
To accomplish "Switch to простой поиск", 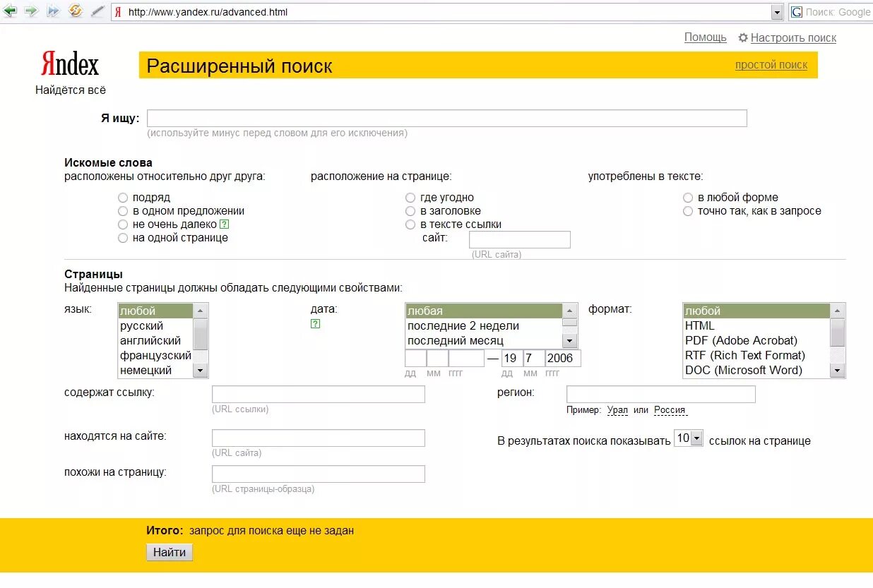I will 771,64.
